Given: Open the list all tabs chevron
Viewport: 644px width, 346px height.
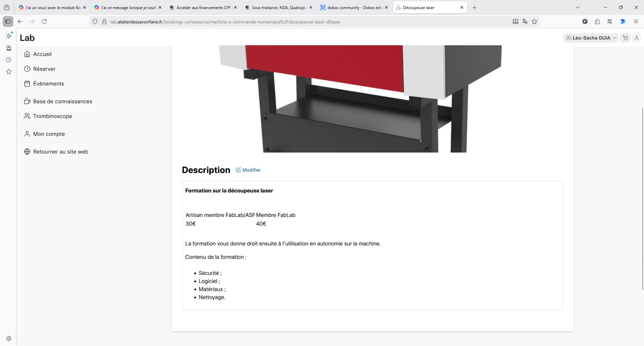Looking at the screenshot, I should tap(578, 7).
